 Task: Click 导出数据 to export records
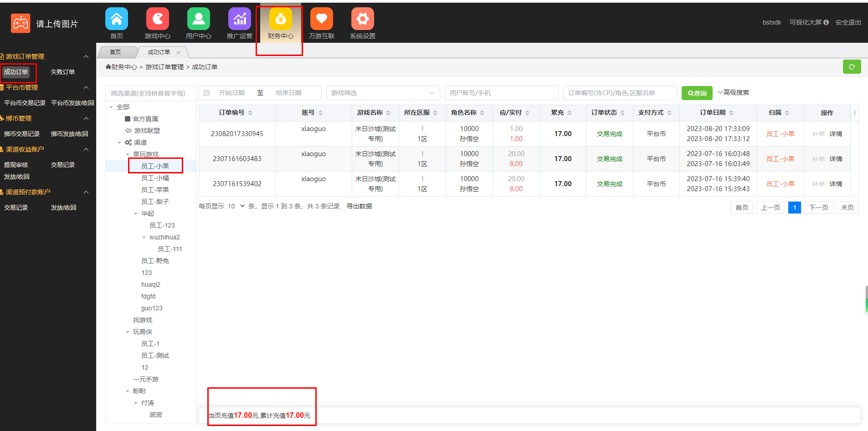[x=359, y=206]
